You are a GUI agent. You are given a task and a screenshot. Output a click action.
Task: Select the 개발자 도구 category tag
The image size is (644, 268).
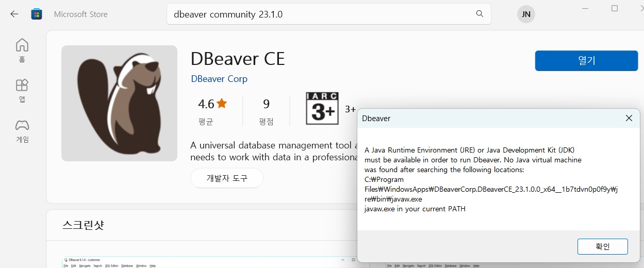(x=227, y=178)
